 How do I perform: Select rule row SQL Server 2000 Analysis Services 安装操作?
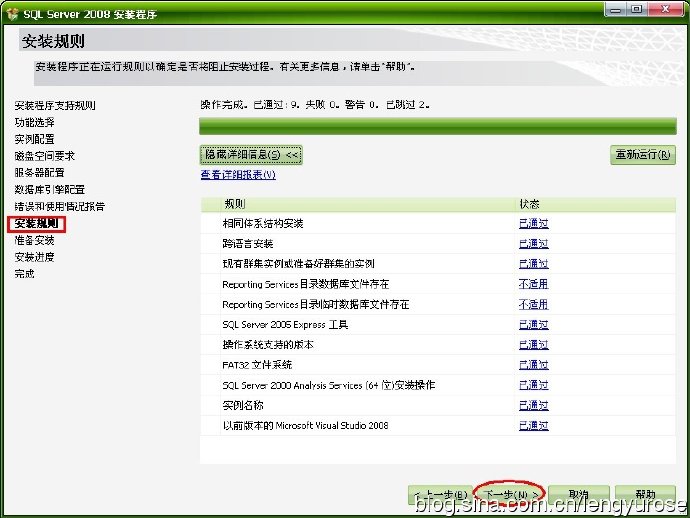[x=438, y=386]
